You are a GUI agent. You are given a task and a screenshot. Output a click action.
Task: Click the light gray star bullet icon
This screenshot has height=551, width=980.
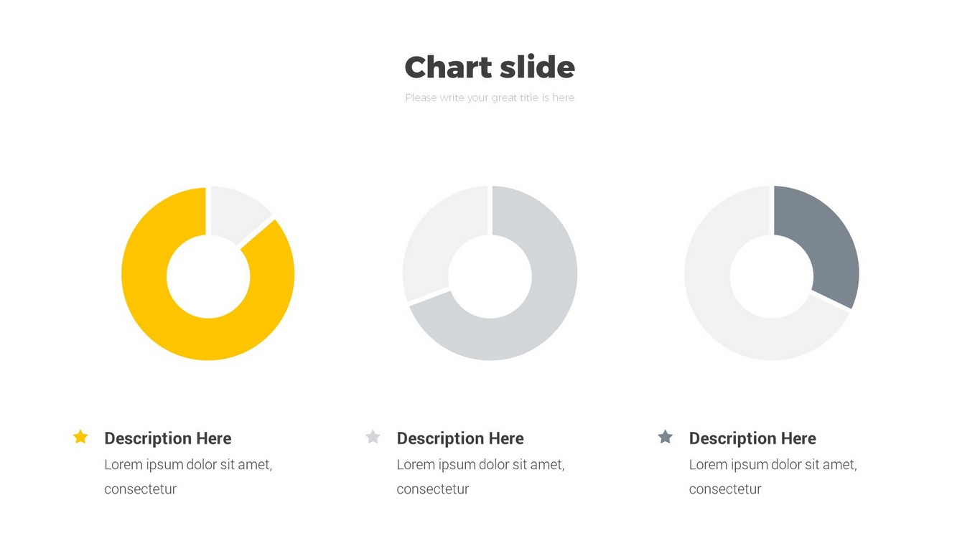pos(373,437)
